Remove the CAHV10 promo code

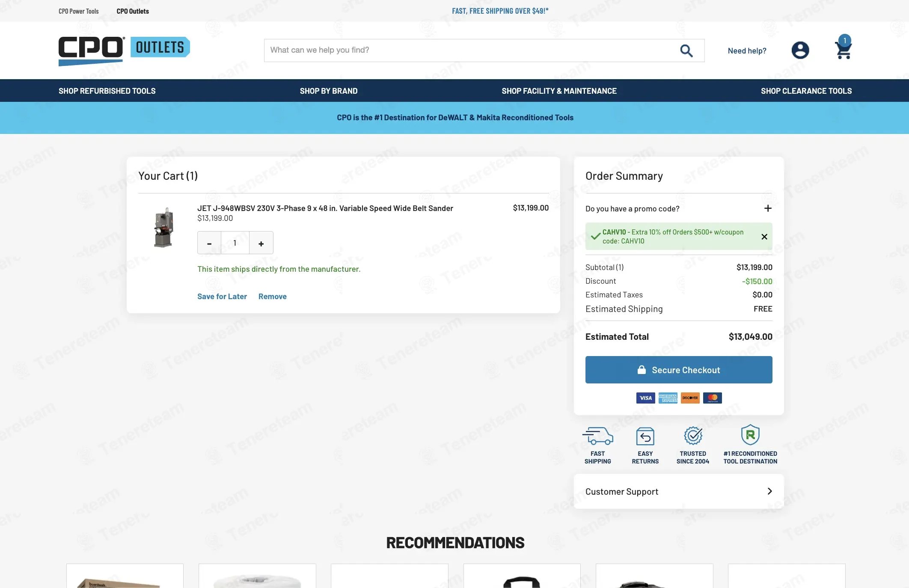pyautogui.click(x=764, y=237)
